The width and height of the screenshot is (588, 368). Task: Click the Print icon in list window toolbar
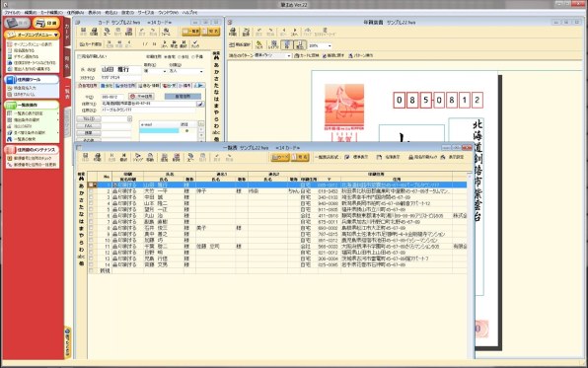coord(98,157)
